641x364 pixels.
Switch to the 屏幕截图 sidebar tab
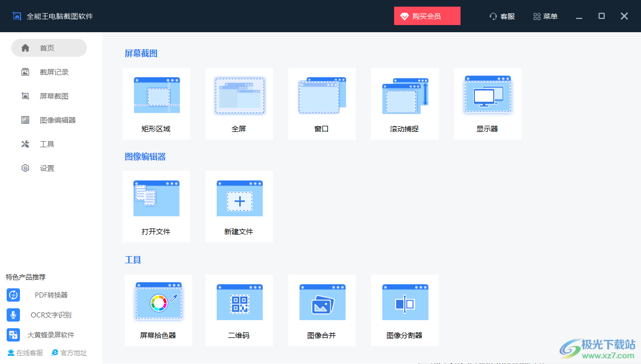click(49, 96)
